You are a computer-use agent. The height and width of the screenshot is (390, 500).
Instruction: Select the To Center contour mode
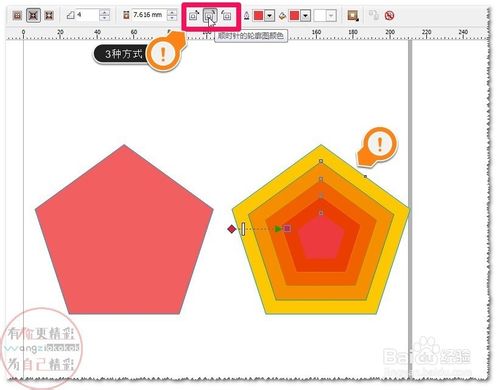click(17, 15)
